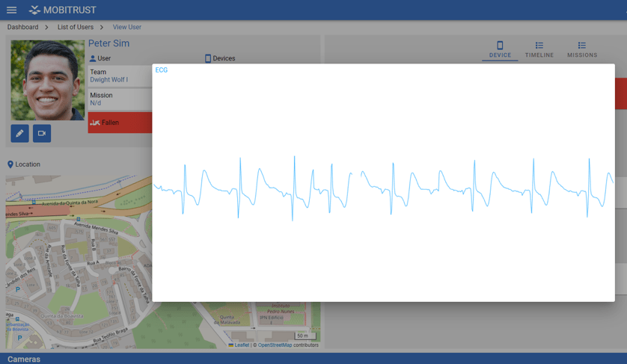Open the Leaflet attribution link
This screenshot has height=364, width=627.
point(241,345)
